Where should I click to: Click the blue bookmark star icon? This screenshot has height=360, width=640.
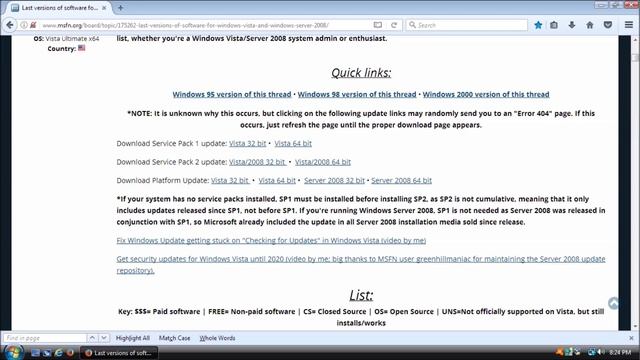[x=538, y=25]
